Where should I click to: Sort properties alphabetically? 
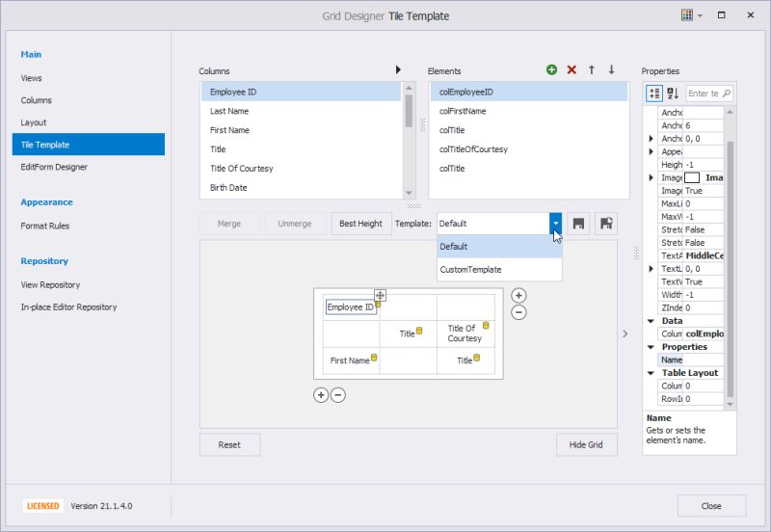(673, 93)
